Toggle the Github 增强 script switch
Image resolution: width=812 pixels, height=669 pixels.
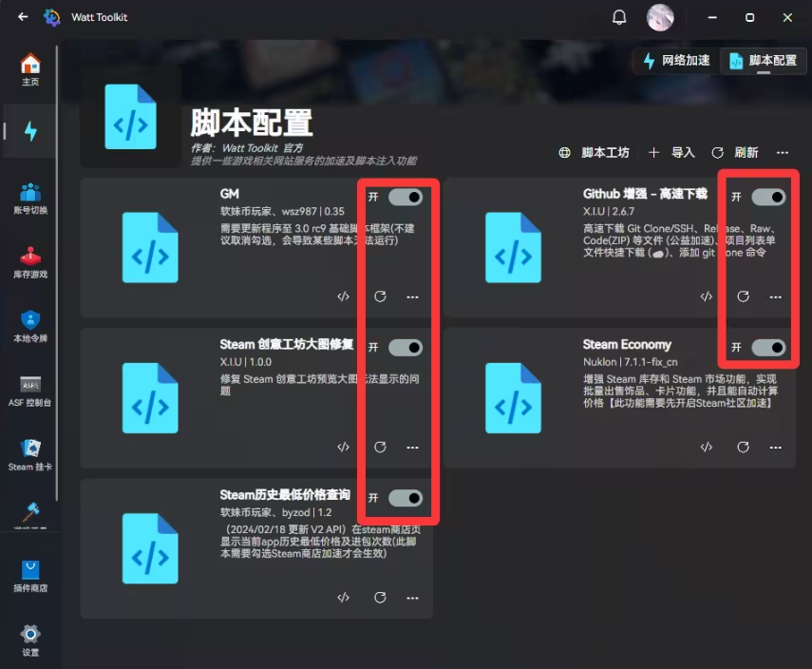tap(768, 197)
